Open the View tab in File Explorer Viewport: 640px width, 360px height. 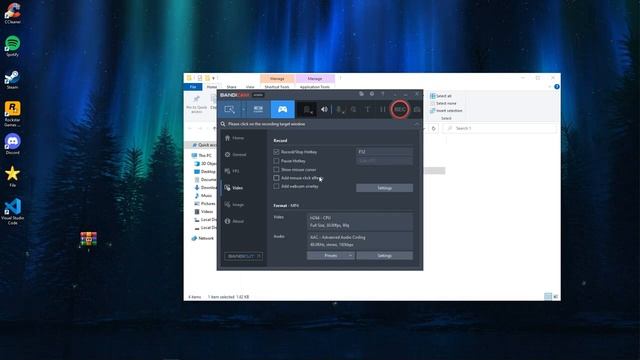[250, 87]
